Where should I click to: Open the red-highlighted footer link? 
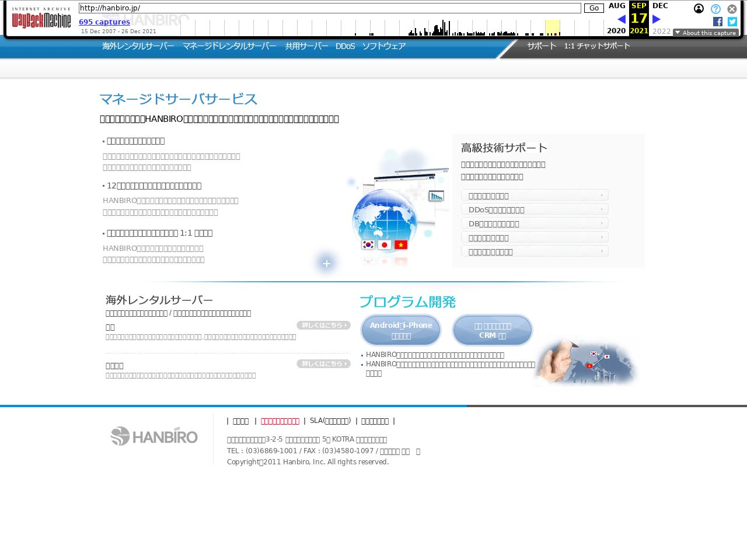[x=280, y=421]
